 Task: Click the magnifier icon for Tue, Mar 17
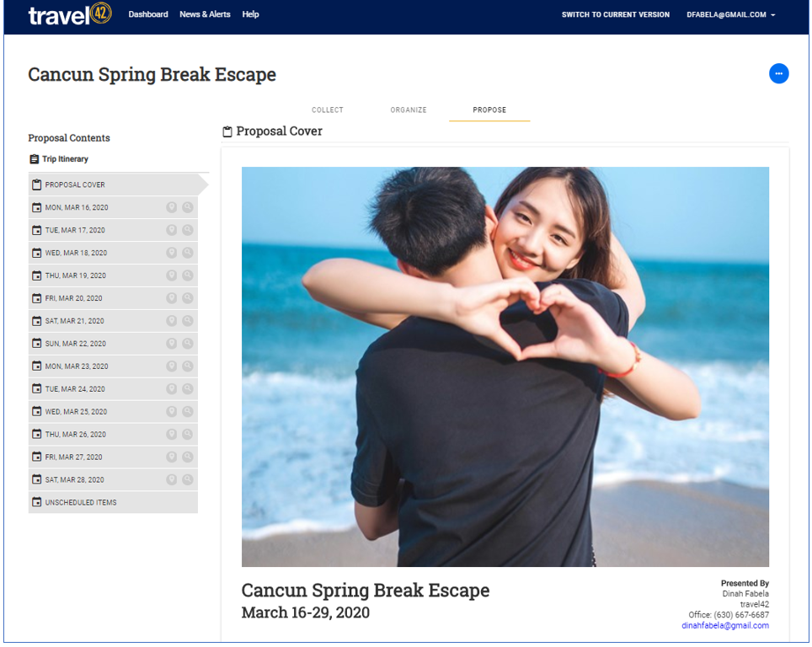(x=188, y=230)
